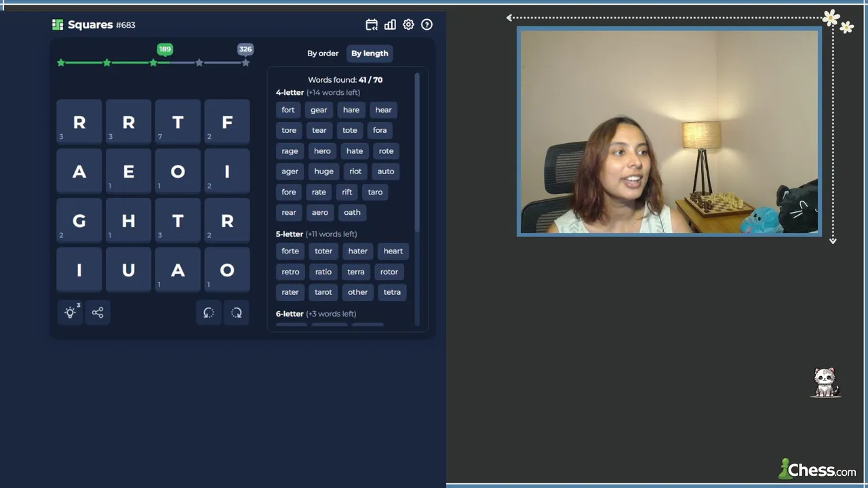Image resolution: width=868 pixels, height=488 pixels.
Task: Click the found word 'toter'
Action: 323,251
